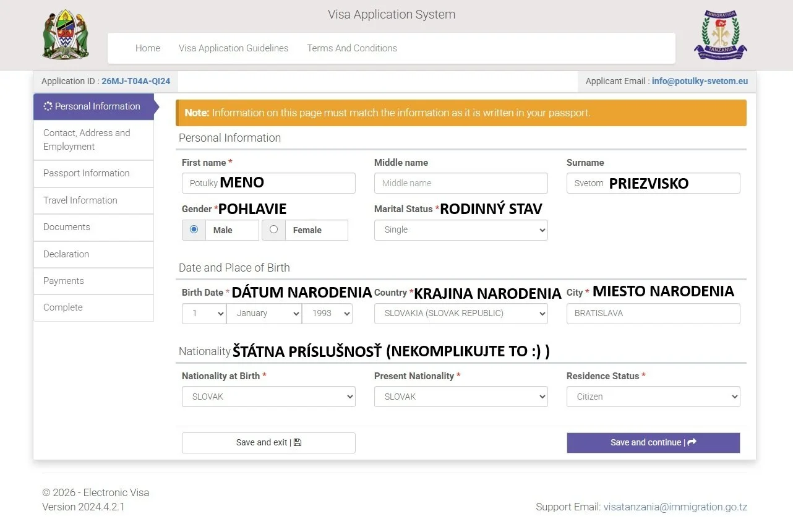Go to the Home menu item
The width and height of the screenshot is (793, 532).
click(148, 48)
